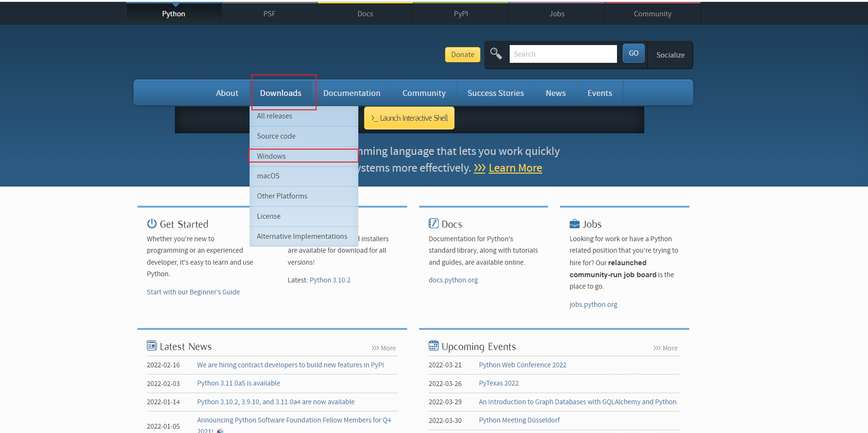Open the Community item in the main navigation bar
Viewport: 868px width, 433px height.
424,93
